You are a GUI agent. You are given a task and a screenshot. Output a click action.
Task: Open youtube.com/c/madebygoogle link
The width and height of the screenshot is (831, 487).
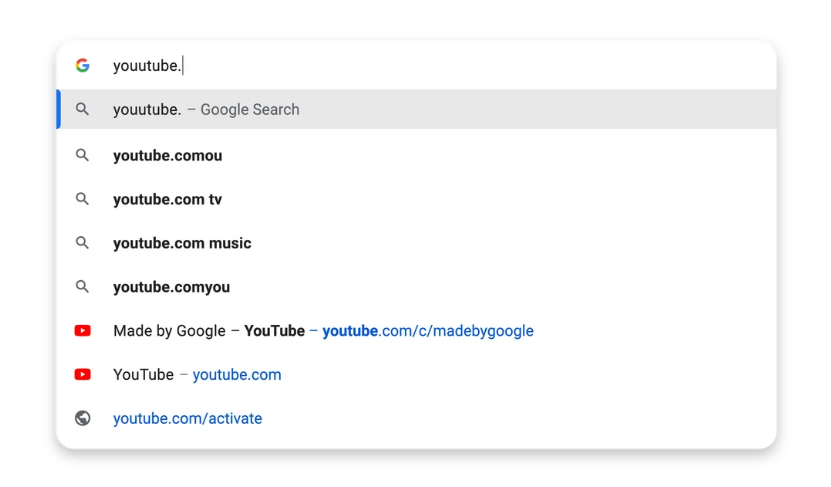pos(428,331)
